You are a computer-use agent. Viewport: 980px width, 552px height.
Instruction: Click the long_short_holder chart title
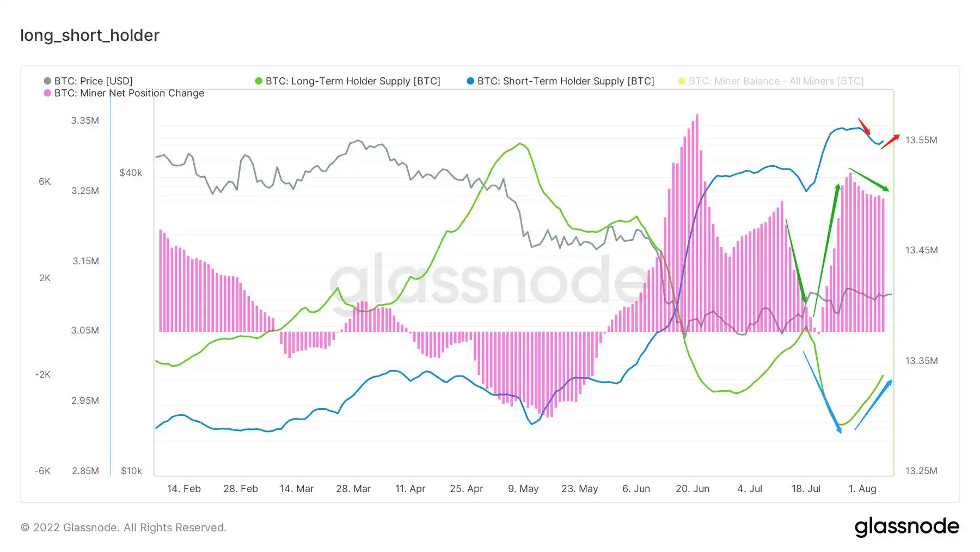click(90, 35)
